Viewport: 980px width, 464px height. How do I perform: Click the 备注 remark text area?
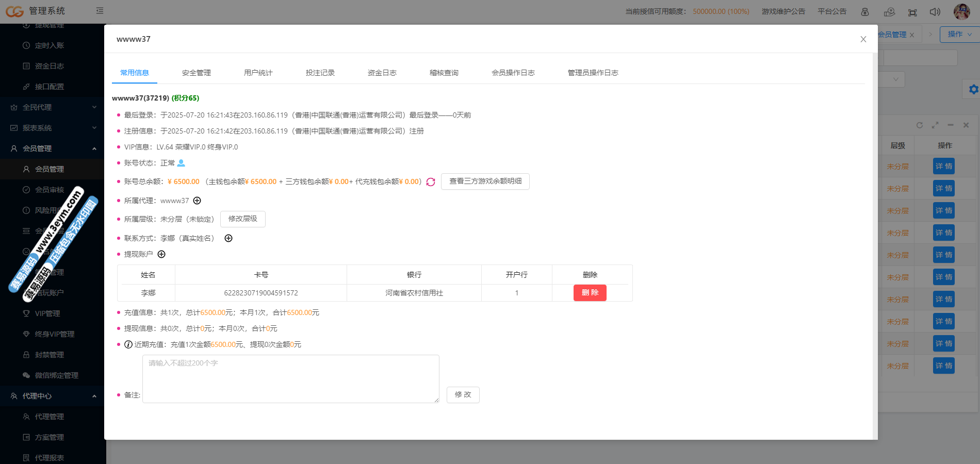pos(290,379)
